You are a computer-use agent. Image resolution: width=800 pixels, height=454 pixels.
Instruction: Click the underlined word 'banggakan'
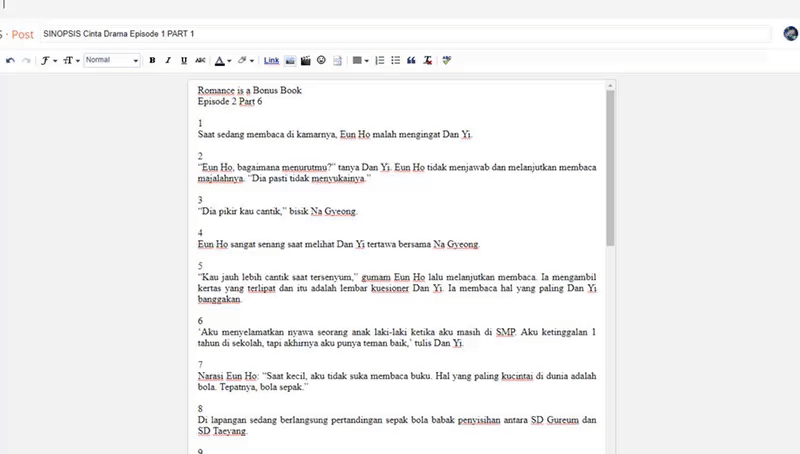pyautogui.click(x=219, y=299)
